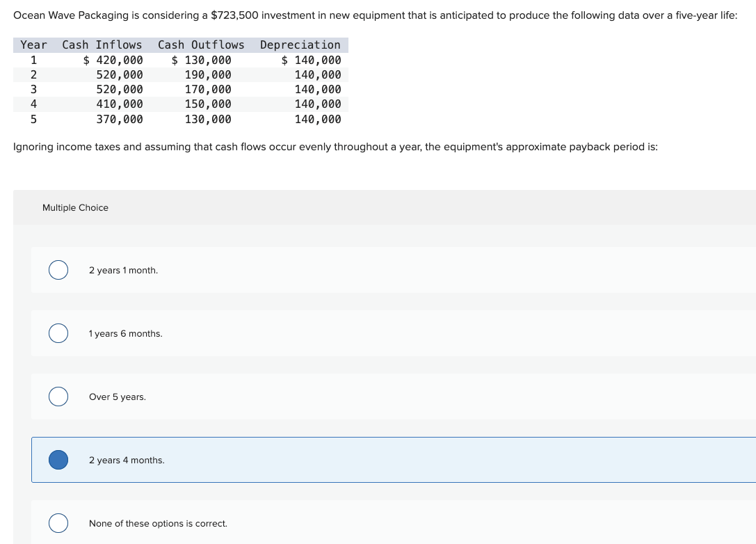Image resolution: width=756 pixels, height=544 pixels.
Task: Toggle the selected '2 years 4 months.' radio button
Action: point(58,460)
